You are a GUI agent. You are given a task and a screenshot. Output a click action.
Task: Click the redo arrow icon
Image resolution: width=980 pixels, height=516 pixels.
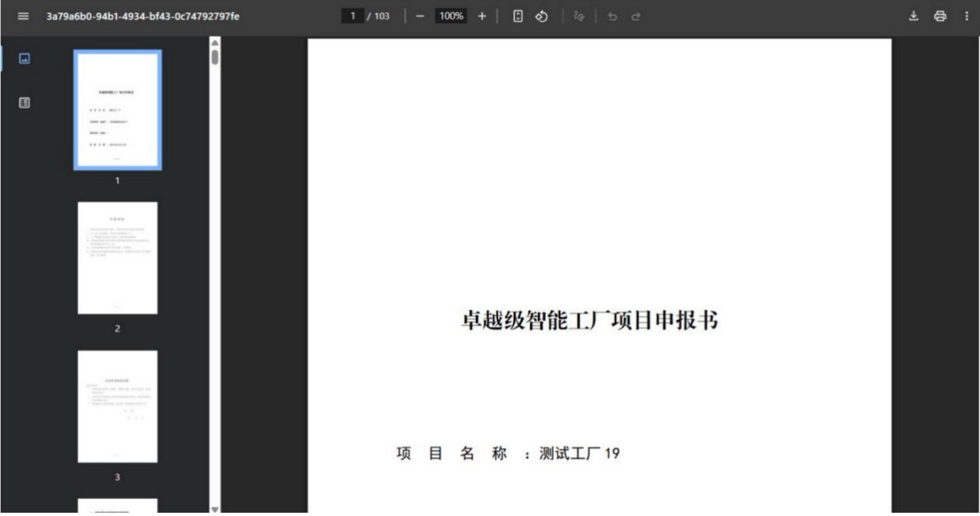635,16
